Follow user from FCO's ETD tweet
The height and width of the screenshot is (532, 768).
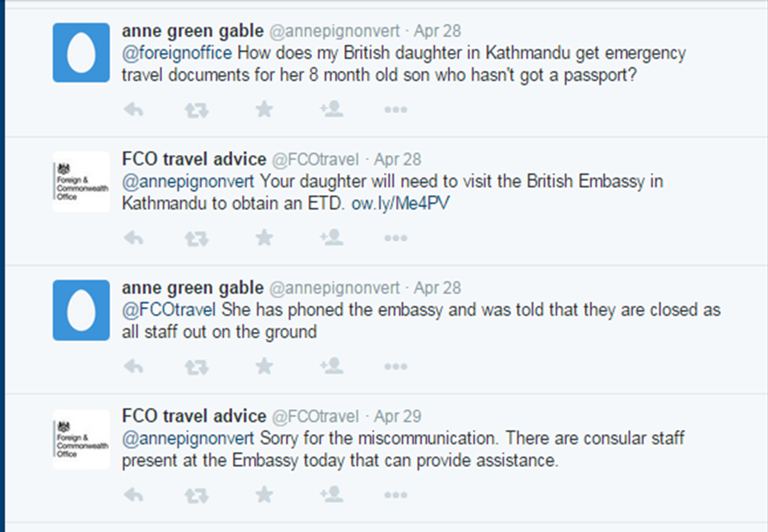[330, 237]
